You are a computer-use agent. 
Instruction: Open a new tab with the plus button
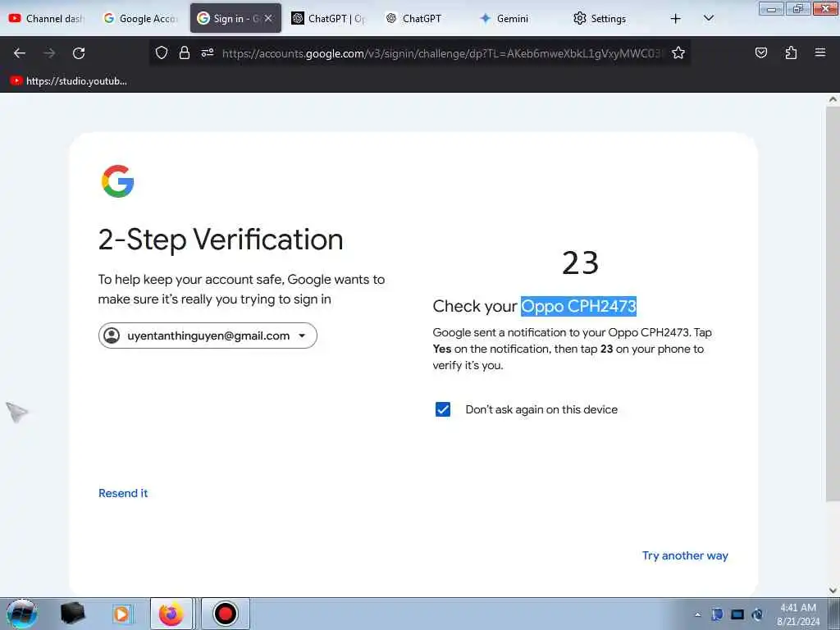(676, 19)
